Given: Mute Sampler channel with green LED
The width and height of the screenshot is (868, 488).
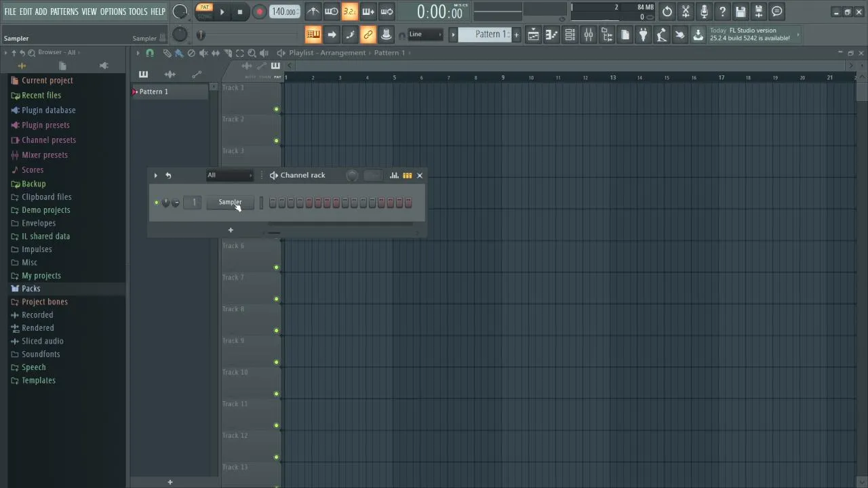Looking at the screenshot, I should click(157, 203).
